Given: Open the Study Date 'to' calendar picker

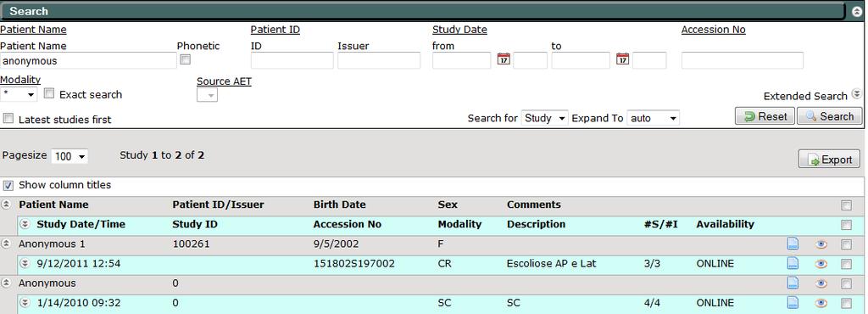Looking at the screenshot, I should (622, 59).
